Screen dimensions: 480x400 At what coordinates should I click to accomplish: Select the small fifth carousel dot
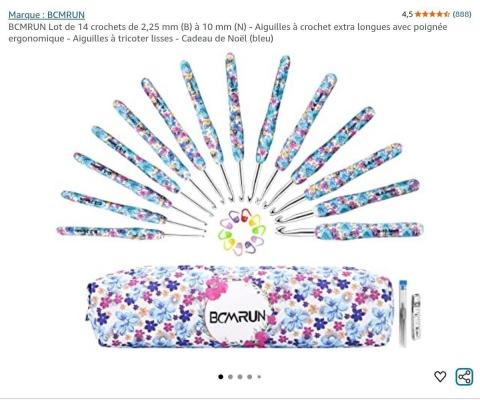259,377
